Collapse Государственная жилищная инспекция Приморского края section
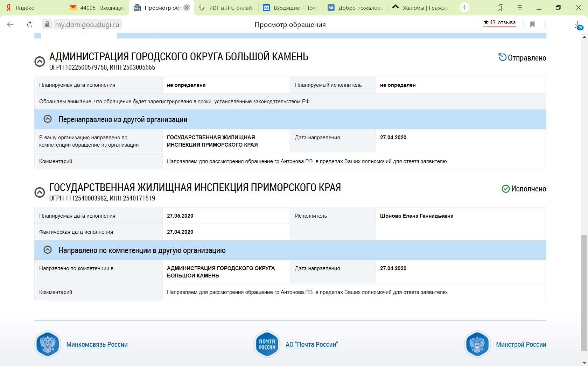Image resolution: width=588 pixels, height=366 pixels. click(x=40, y=192)
